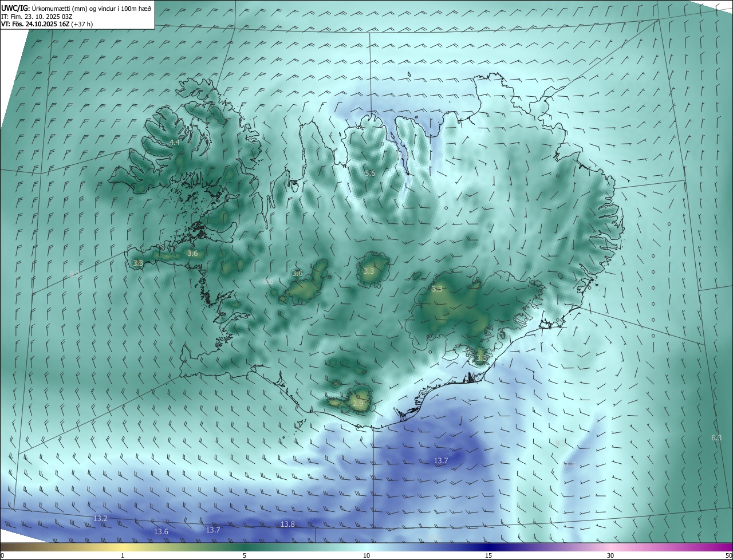Select the 13.2 value label
Viewport: 733px width, 560px height.
coord(100,518)
